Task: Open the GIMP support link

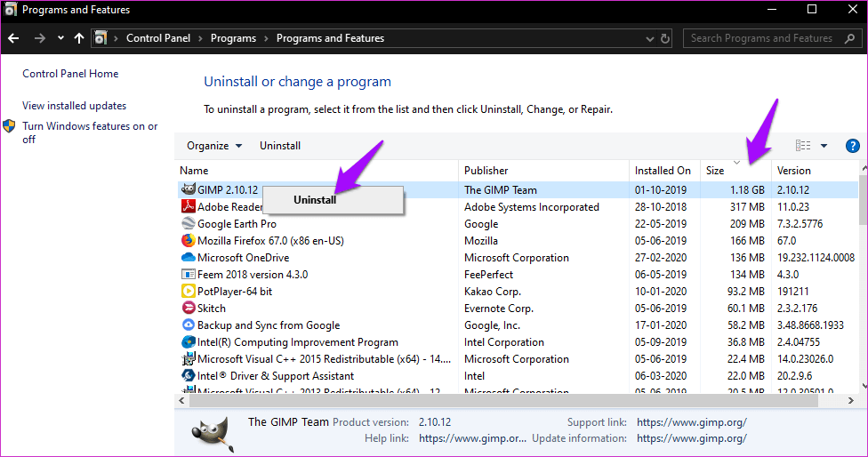Action: [691, 422]
